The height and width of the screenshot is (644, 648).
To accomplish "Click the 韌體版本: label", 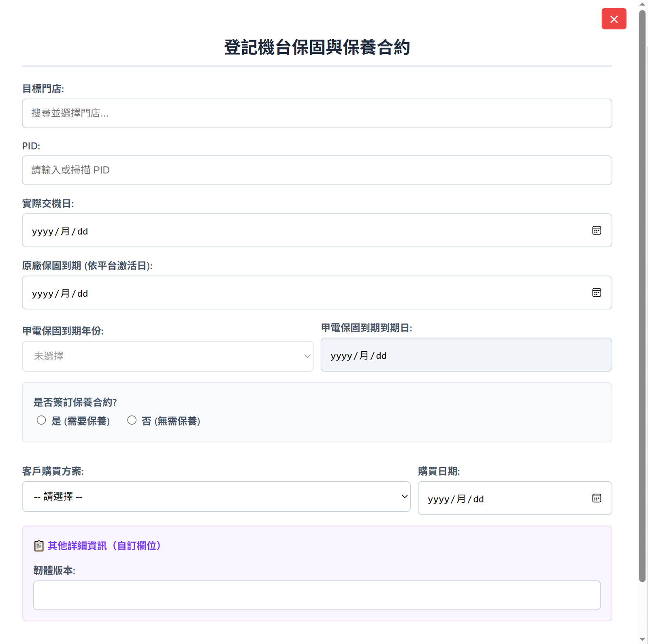I will [x=54, y=571].
